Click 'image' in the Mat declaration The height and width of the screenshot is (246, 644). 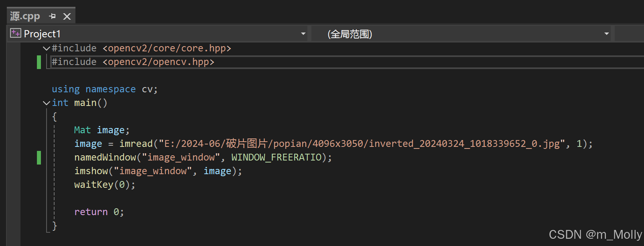(111, 130)
